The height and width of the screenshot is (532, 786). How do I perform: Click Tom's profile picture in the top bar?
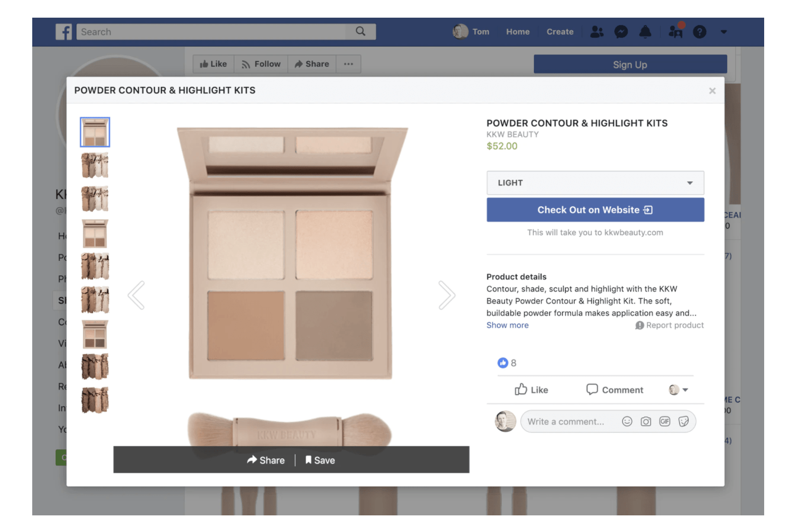(460, 32)
